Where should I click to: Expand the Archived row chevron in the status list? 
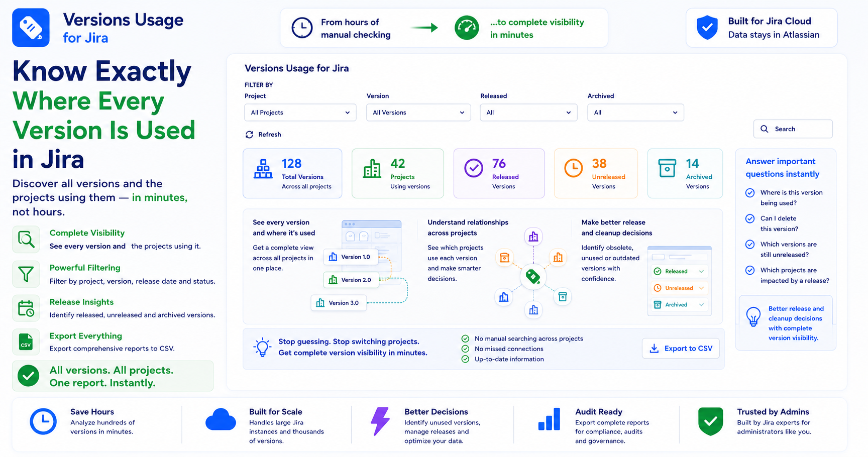[x=701, y=305]
